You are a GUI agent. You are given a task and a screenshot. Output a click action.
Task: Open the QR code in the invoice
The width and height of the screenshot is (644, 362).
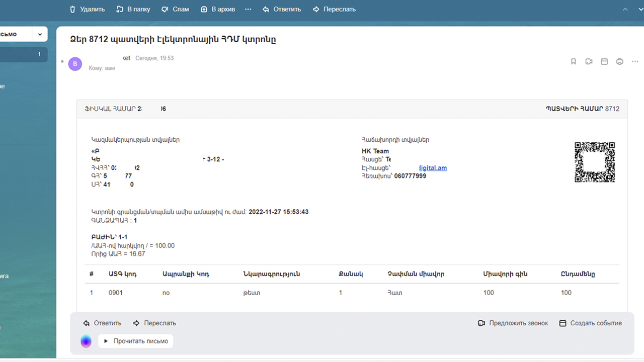[595, 163]
